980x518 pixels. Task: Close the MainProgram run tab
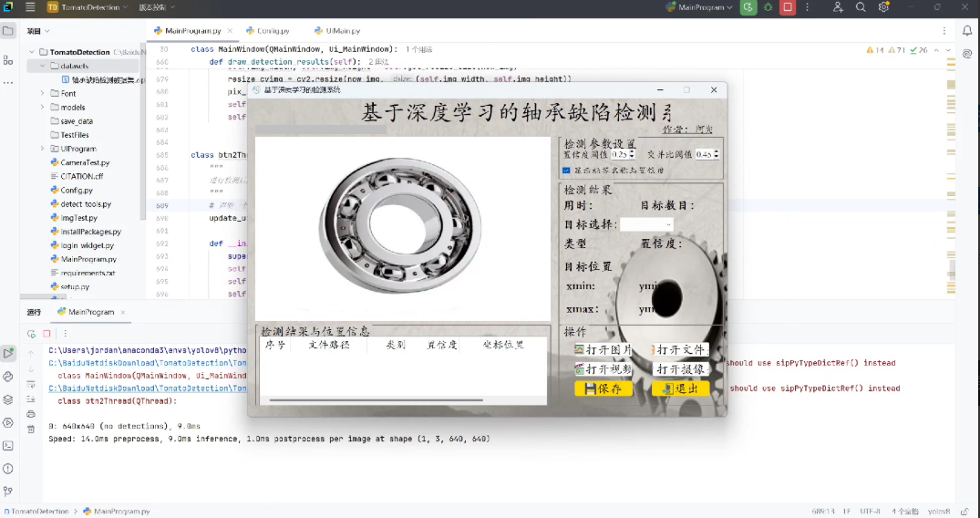click(123, 312)
